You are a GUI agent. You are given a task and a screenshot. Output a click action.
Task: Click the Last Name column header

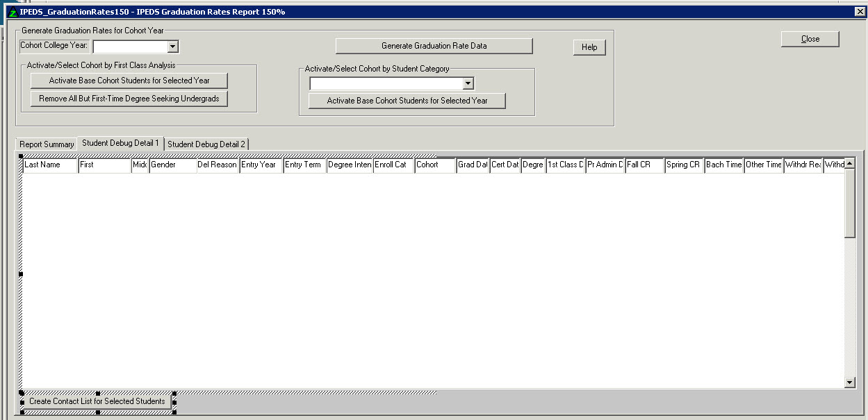50,165
